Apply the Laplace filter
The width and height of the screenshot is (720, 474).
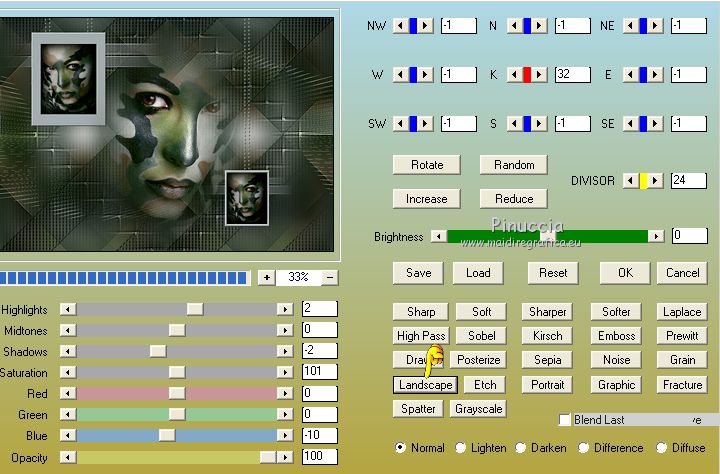(x=682, y=312)
